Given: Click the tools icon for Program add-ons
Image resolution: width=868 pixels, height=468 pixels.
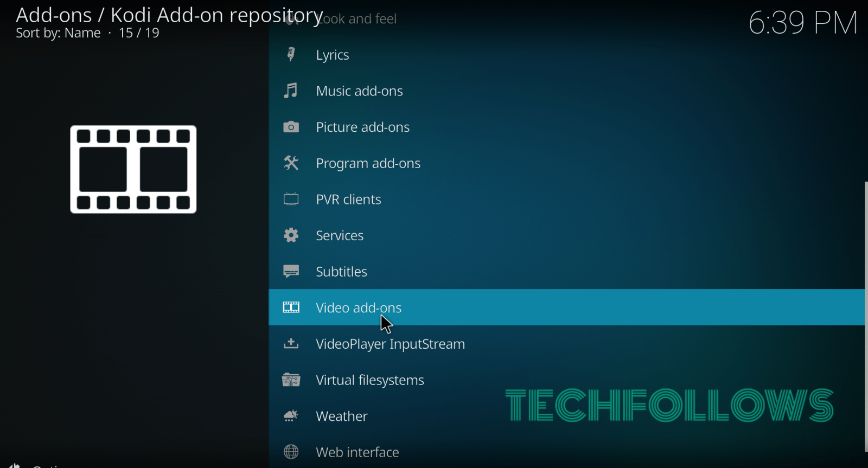Looking at the screenshot, I should point(291,163).
